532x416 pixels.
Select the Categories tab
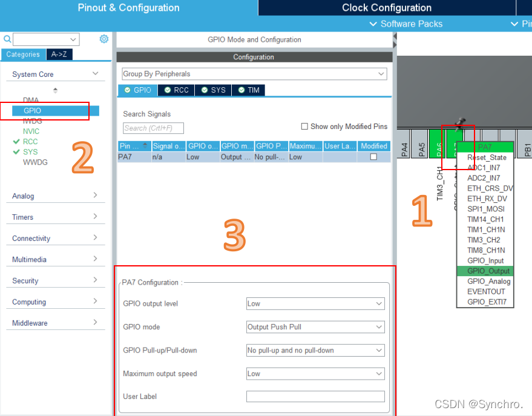tap(23, 54)
